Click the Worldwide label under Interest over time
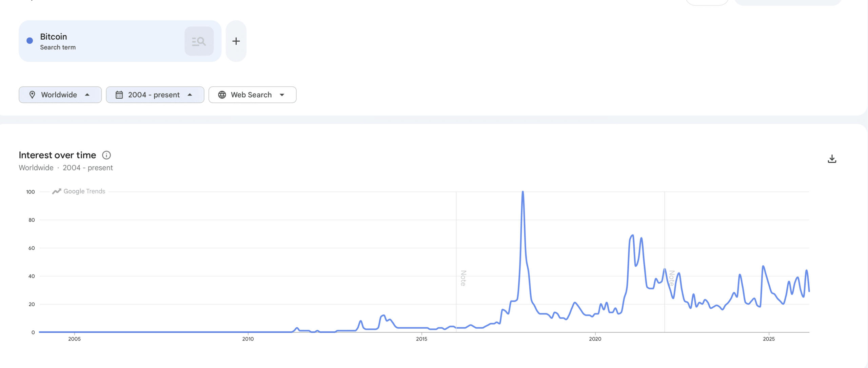Image resolution: width=868 pixels, height=368 pixels. 36,167
